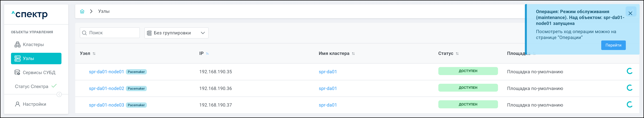Screen dimensions: 644x118
Task: Click the ДОСТУПЕН status badge of spr-da01-node01
Action: 468,71
